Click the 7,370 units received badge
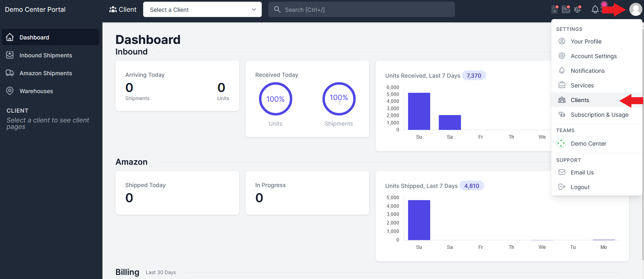Image resolution: width=644 pixels, height=279 pixels. click(x=474, y=75)
